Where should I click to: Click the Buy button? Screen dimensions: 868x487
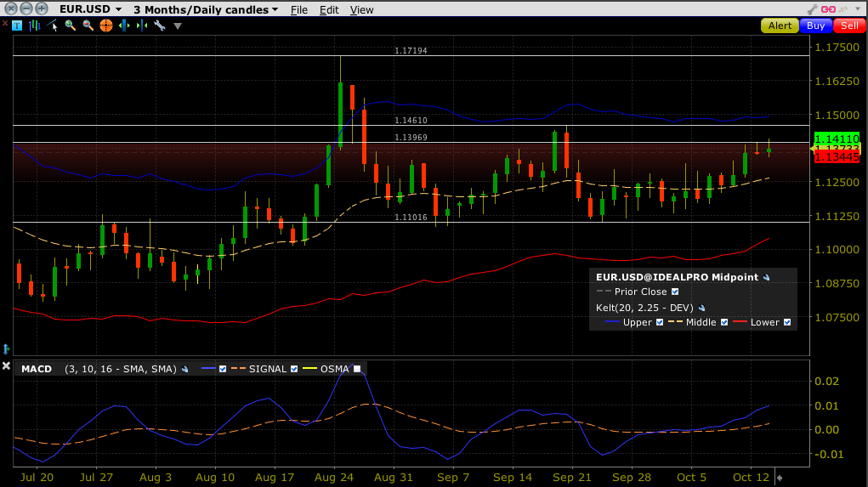(x=815, y=25)
